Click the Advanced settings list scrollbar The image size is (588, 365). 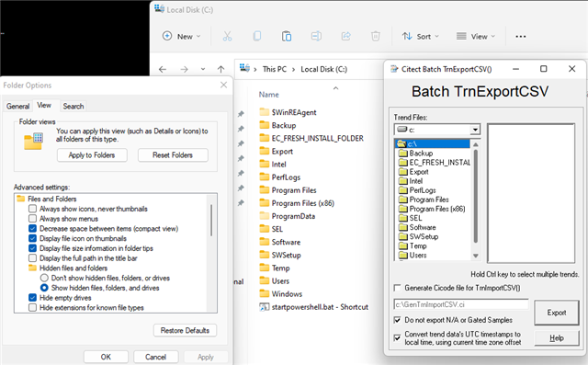pos(211,221)
